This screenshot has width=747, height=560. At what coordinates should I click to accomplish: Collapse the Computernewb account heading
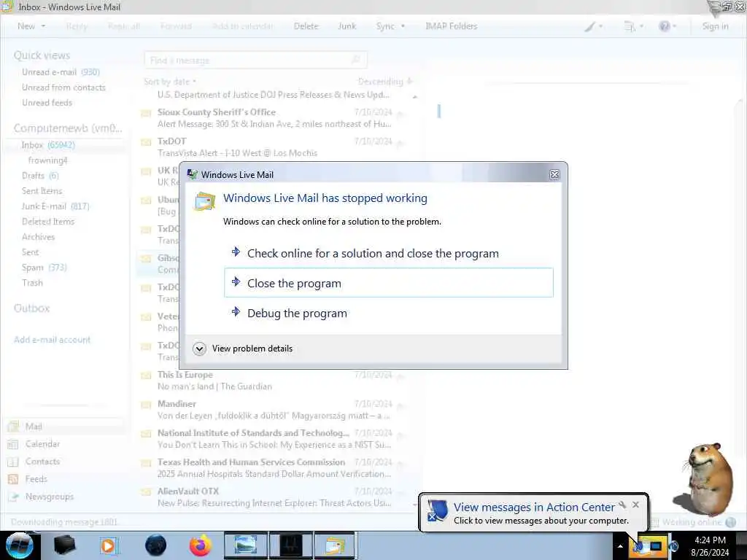tap(68, 128)
